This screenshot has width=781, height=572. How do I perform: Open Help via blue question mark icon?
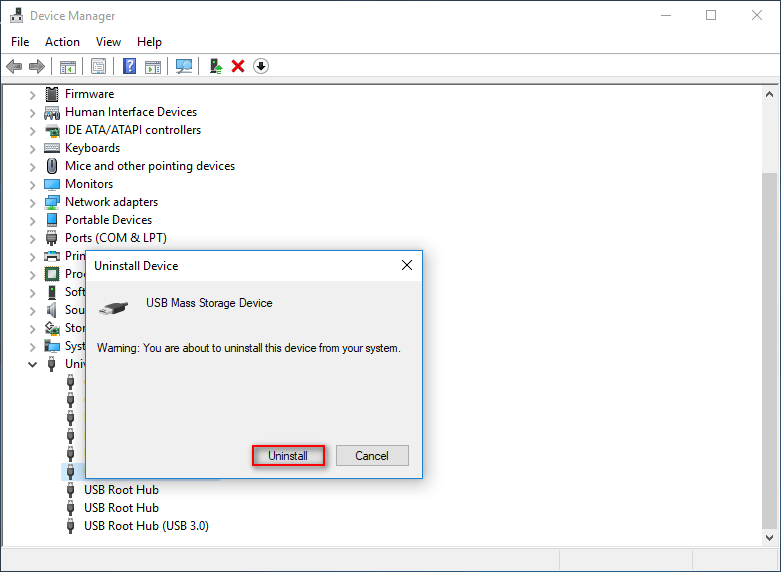[x=129, y=66]
